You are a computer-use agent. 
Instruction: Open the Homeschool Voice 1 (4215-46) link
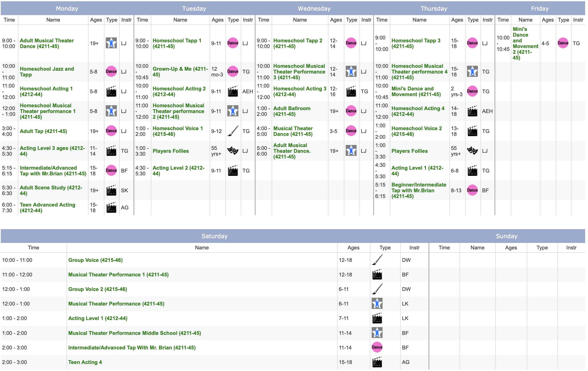point(178,131)
